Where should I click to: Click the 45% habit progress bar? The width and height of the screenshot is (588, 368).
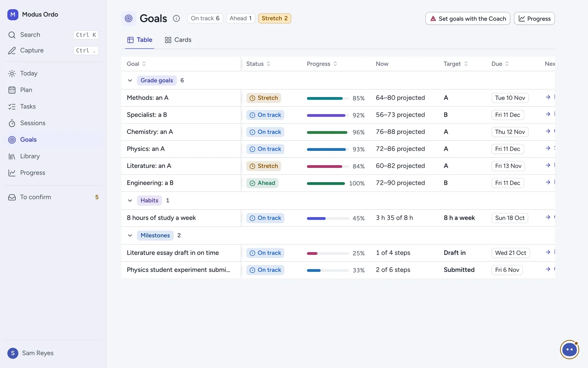[x=328, y=218]
